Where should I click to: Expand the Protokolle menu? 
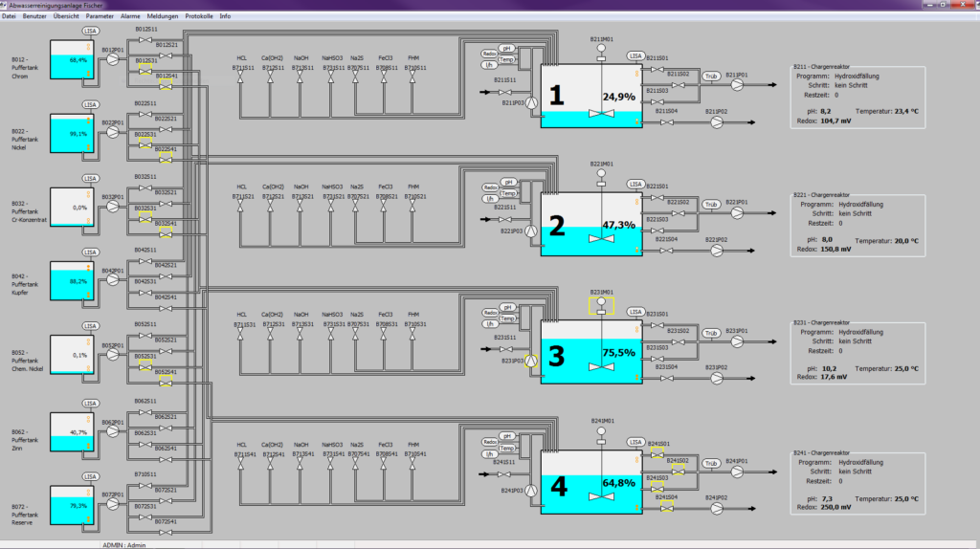pos(199,16)
